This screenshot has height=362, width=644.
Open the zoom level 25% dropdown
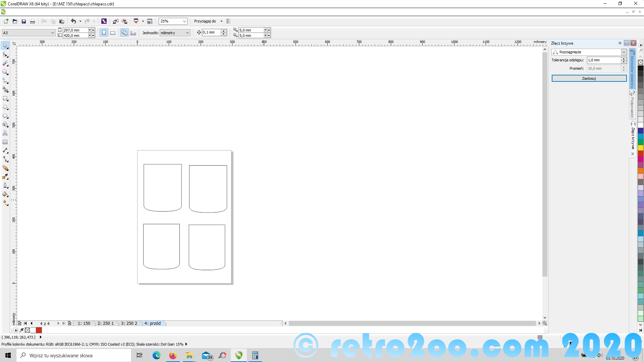click(x=184, y=21)
